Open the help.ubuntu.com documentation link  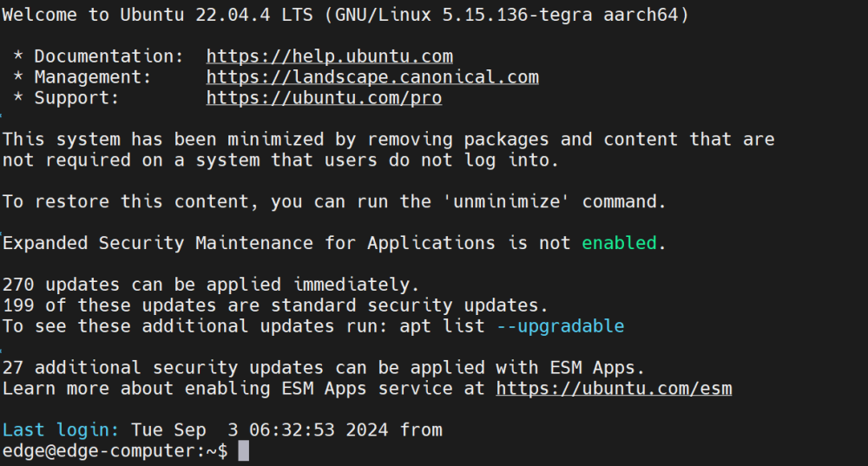coord(329,56)
